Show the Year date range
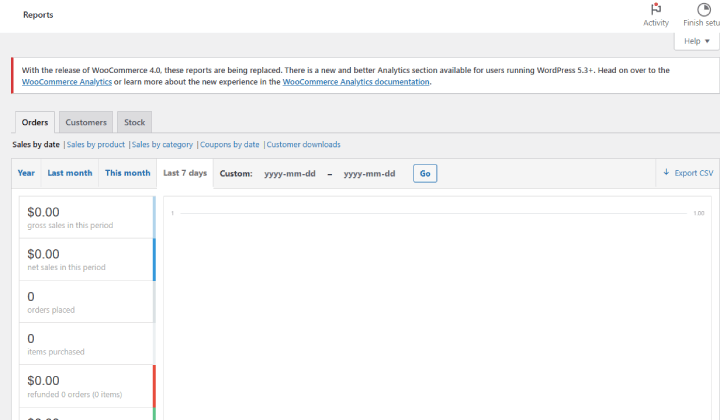This screenshot has height=420, width=720. pos(26,173)
